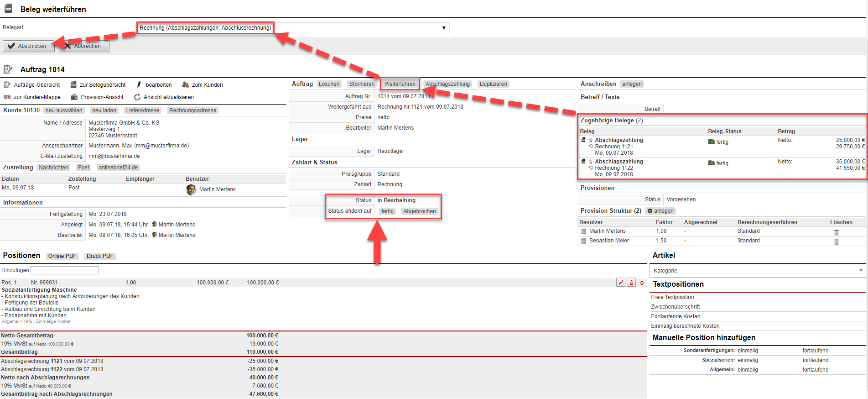Click document icon of Rechnung 1121
Image resolution: width=868 pixels, height=399 pixels.
pos(583,140)
